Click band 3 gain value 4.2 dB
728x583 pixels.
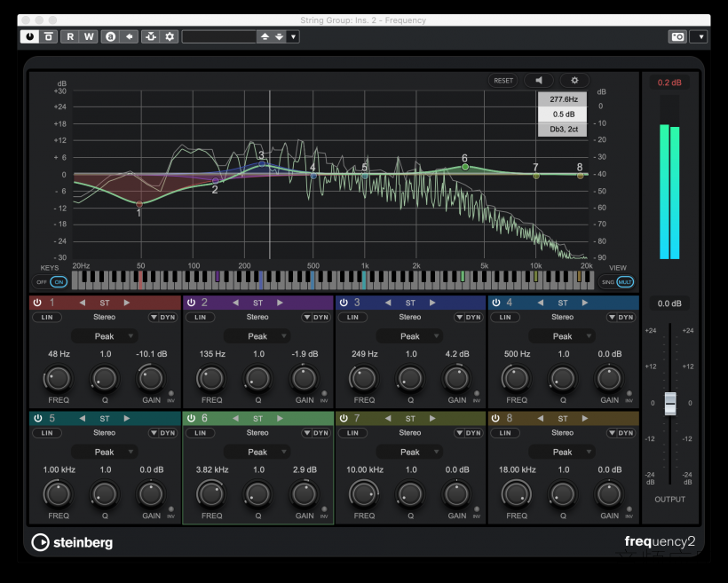[x=457, y=354]
